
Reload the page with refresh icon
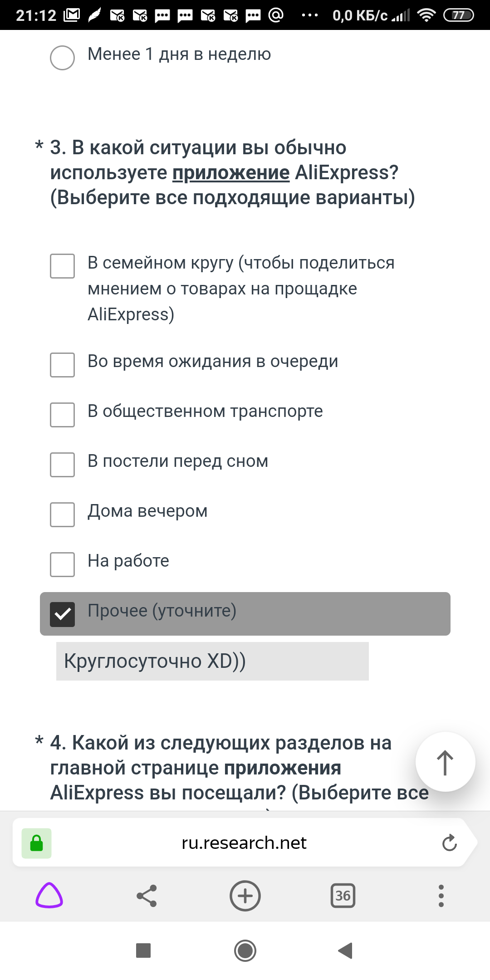[x=449, y=843]
